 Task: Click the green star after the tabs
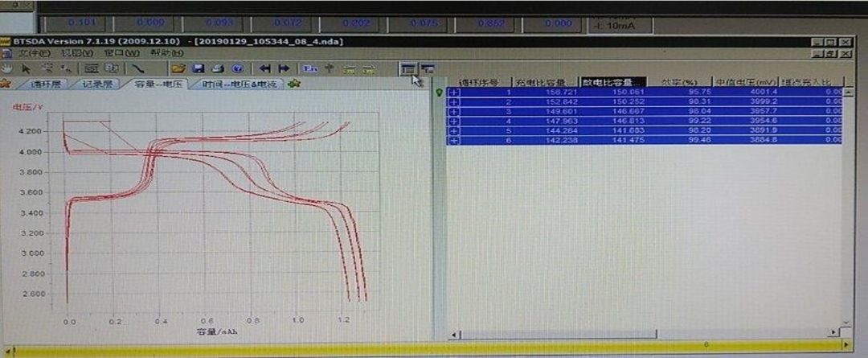[293, 84]
